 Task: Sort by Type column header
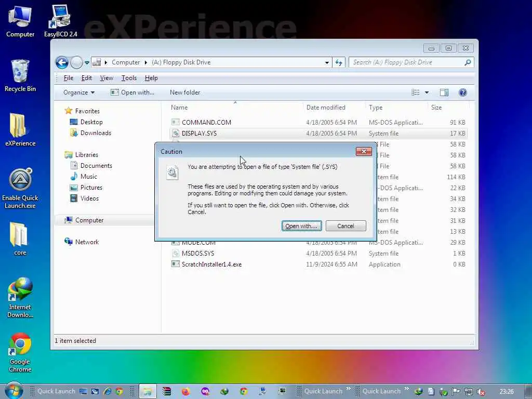pos(396,107)
